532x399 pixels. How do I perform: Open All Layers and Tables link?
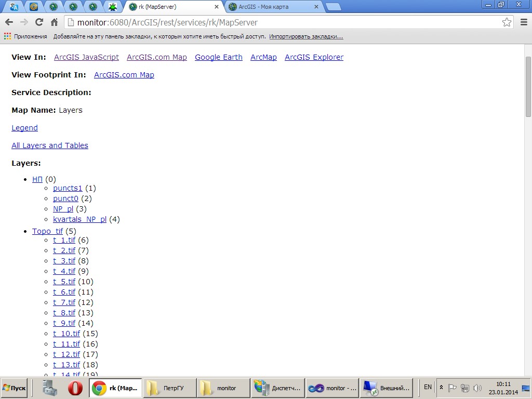coord(50,145)
